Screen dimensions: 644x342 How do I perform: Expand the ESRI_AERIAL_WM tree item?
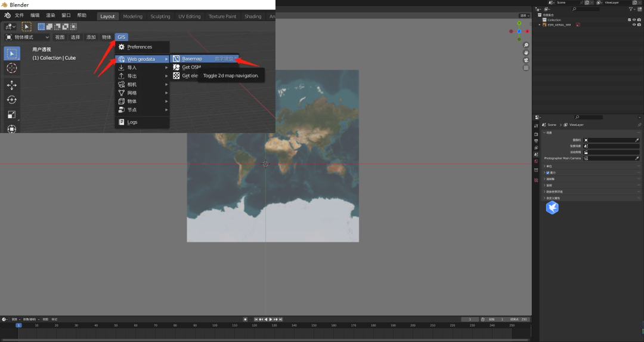[x=540, y=24]
